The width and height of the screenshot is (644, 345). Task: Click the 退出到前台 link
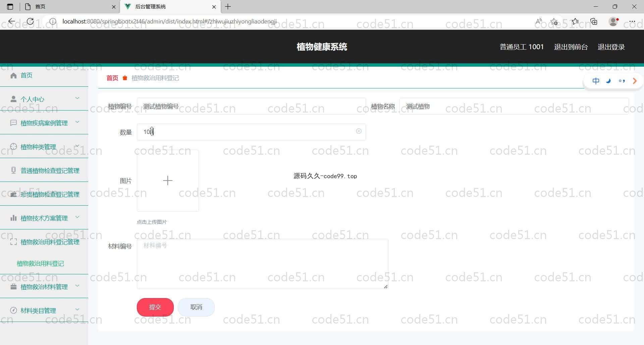571,47
